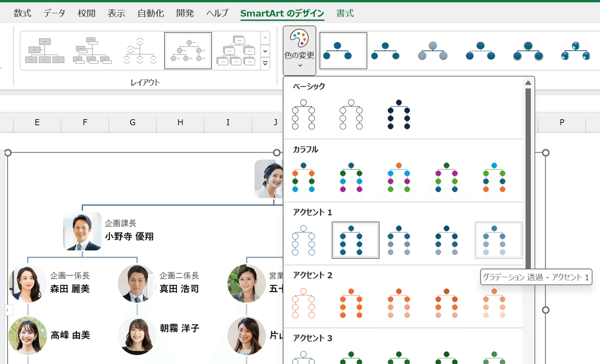Apply the grey-toned third SmartArt style
The width and height of the screenshot is (600, 364).
[x=433, y=50]
